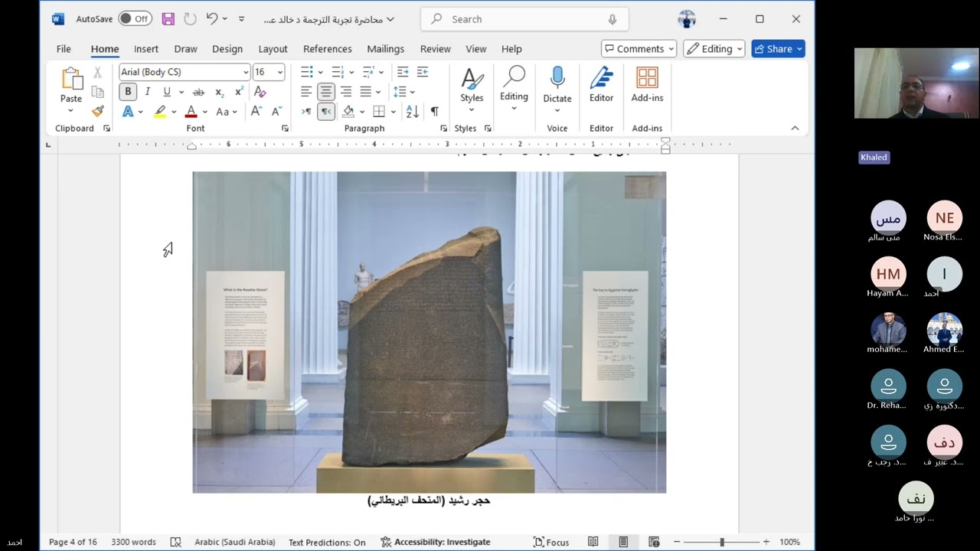Viewport: 980px width, 551px height.
Task: Toggle center alignment
Action: (326, 92)
